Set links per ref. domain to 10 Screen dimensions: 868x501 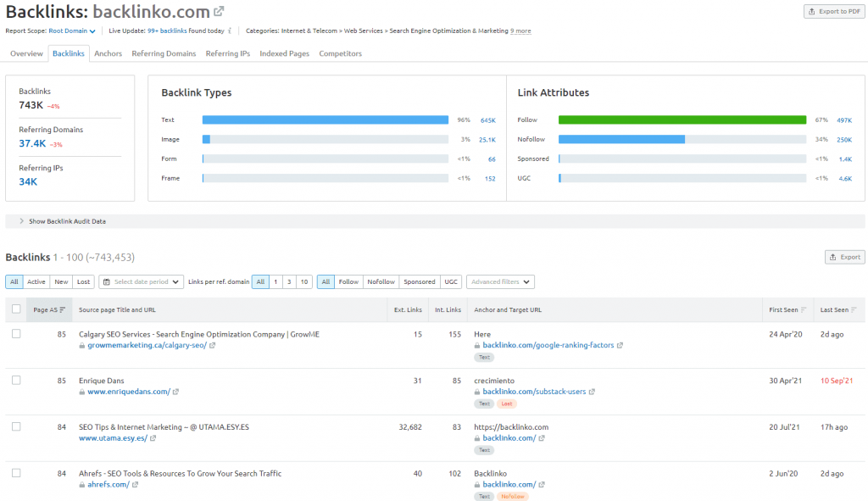coord(304,281)
